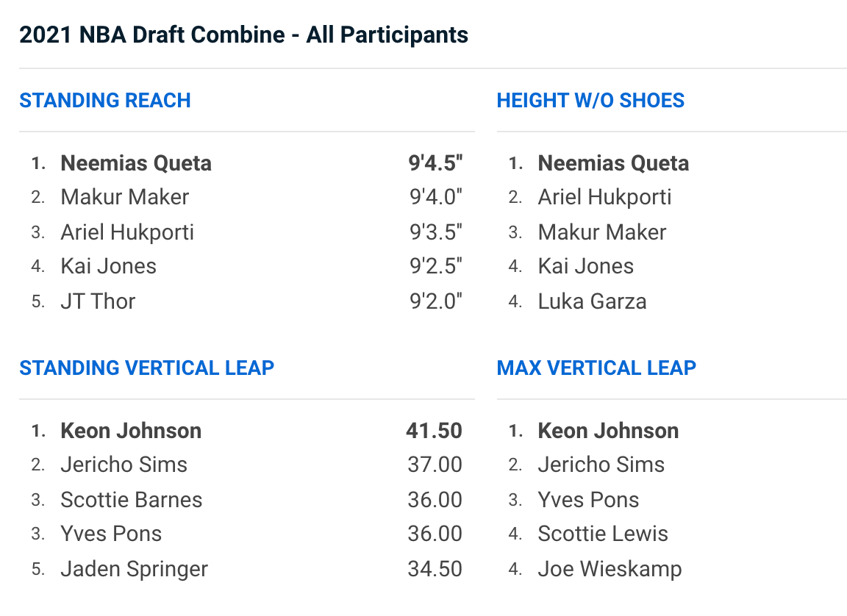Select Keon Johnson in Standing Vertical Leap
This screenshot has width=847, height=616.
(x=131, y=431)
